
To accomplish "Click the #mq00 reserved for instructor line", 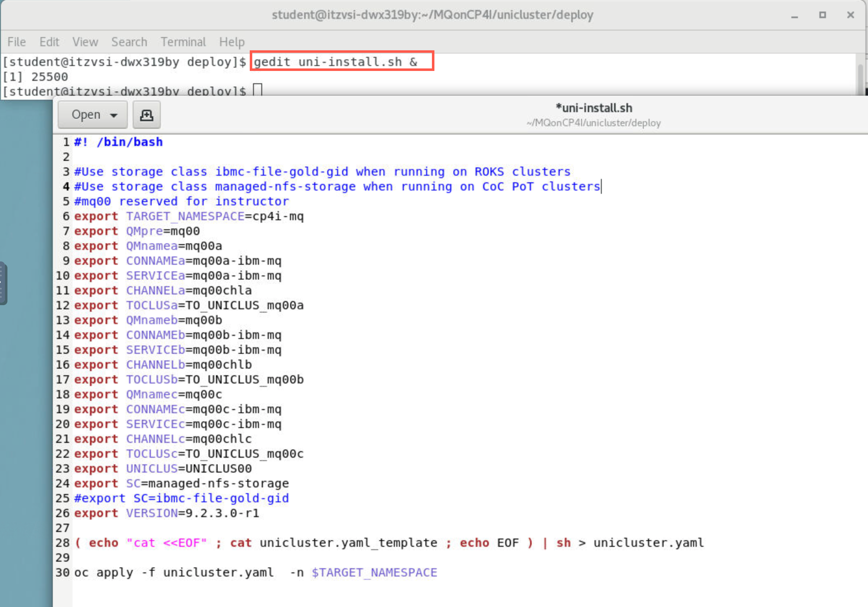I will (181, 201).
